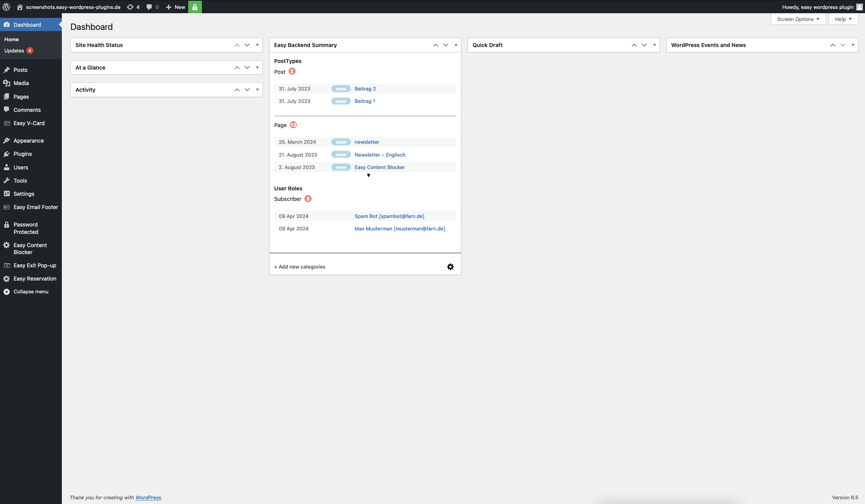Move WordPress Events and News panel up
Image resolution: width=865 pixels, height=504 pixels.
(x=833, y=45)
